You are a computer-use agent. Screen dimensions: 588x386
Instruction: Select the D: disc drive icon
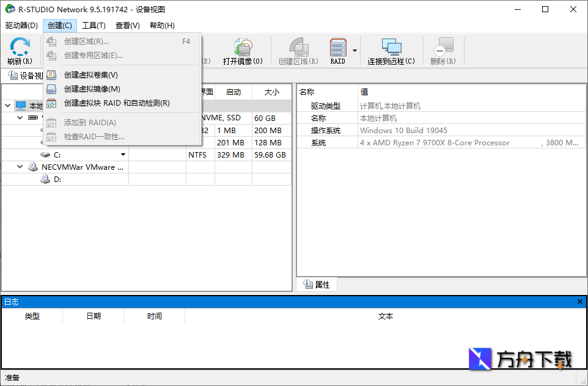[x=45, y=179]
